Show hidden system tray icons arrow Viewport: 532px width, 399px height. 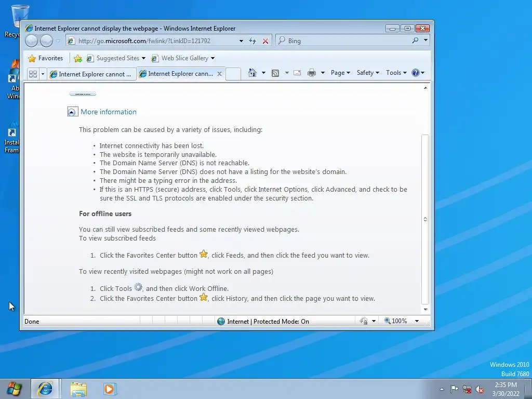click(x=442, y=389)
